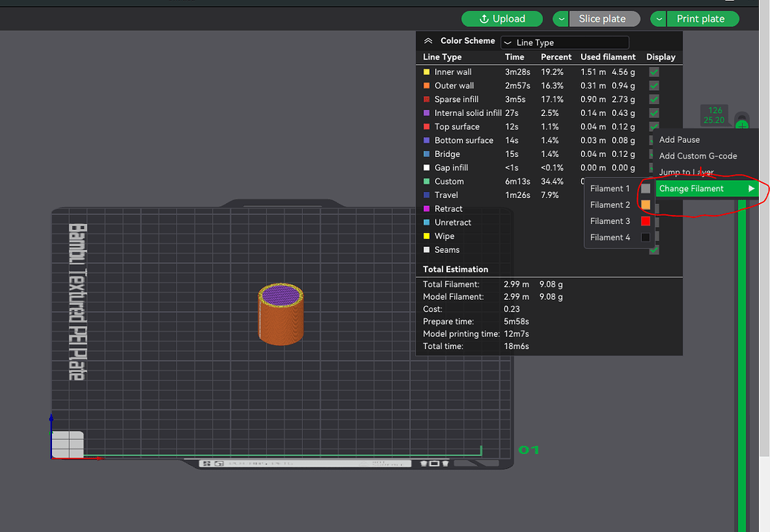Select Filament 2 in the submenu
The image size is (770, 532).
(619, 205)
